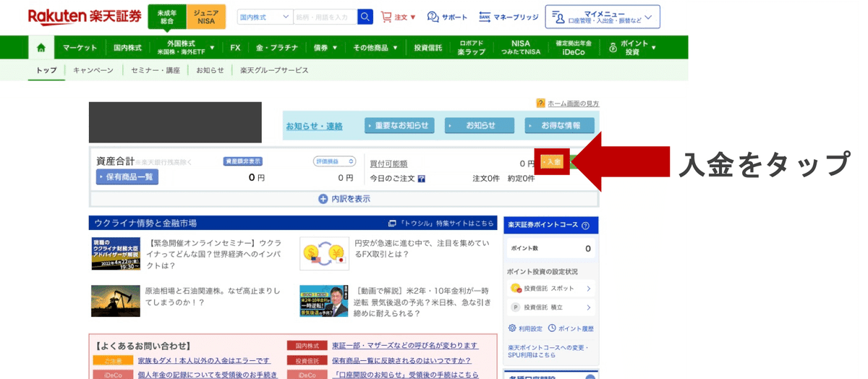Open 利用設定 with gear icon
Viewport: 868px width, 379px height.
click(x=526, y=328)
